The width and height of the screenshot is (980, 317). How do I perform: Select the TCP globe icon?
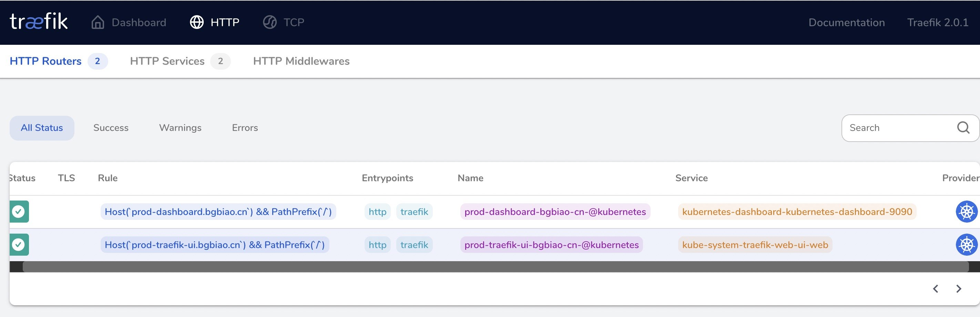[x=270, y=22]
